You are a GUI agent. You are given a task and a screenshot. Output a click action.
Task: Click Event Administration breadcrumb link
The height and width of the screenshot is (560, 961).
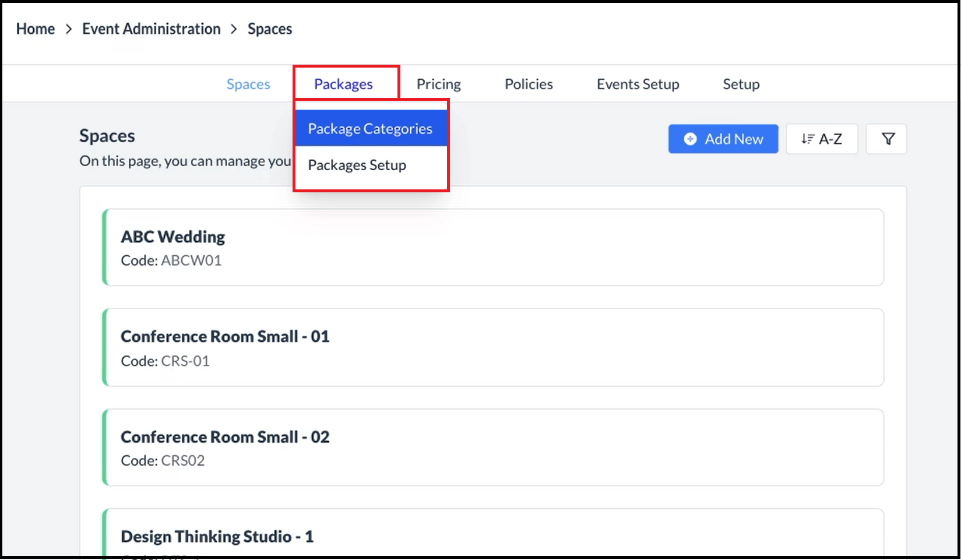pos(151,29)
